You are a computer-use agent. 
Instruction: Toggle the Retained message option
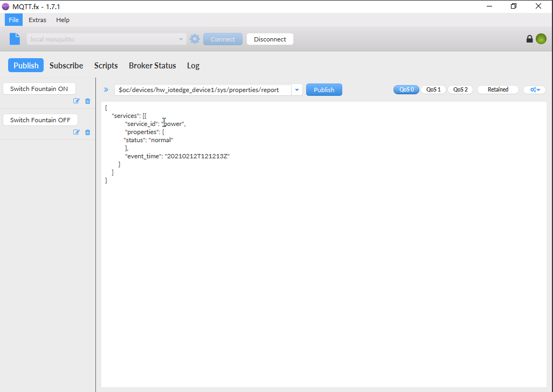(x=497, y=89)
